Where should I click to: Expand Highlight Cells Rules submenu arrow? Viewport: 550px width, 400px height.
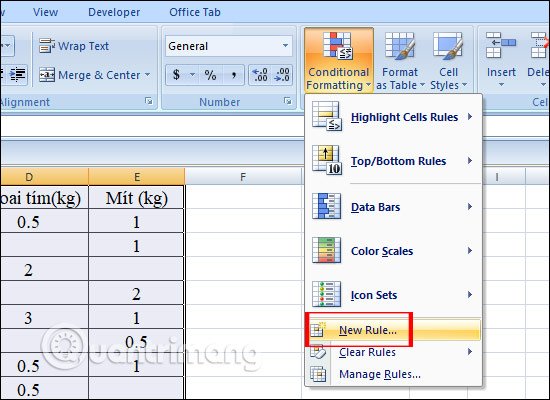tap(470, 116)
